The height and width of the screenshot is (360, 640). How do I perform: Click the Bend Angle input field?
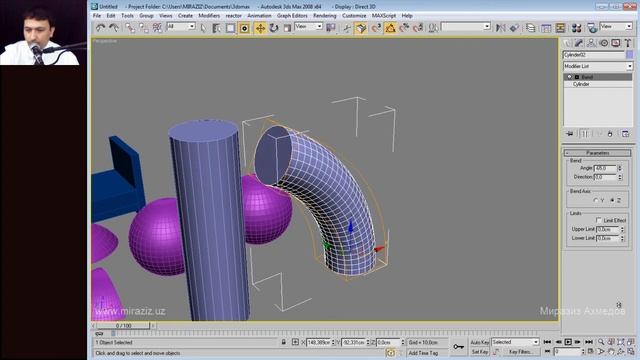point(605,168)
